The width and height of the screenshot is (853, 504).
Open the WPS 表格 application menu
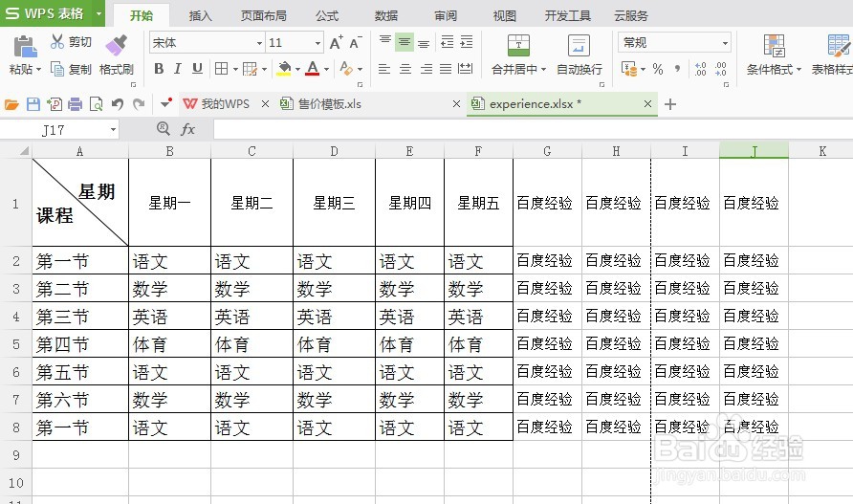(x=53, y=13)
